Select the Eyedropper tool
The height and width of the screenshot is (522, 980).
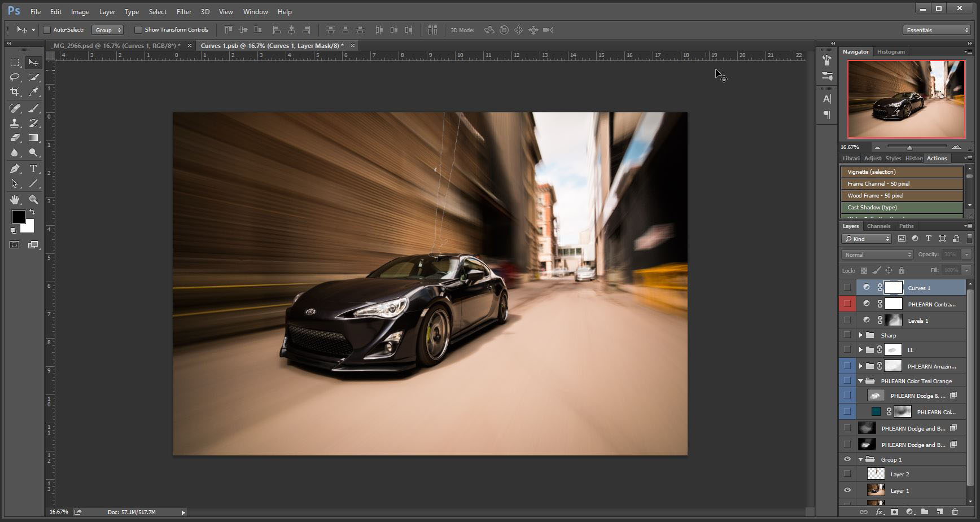(34, 92)
